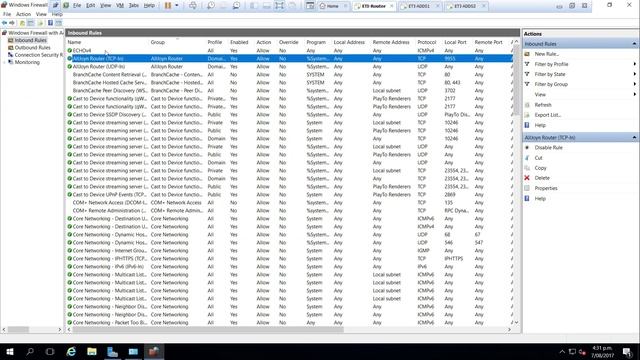Expand the Filter by Profile submenu
This screenshot has width=640, height=360.
pos(634,64)
